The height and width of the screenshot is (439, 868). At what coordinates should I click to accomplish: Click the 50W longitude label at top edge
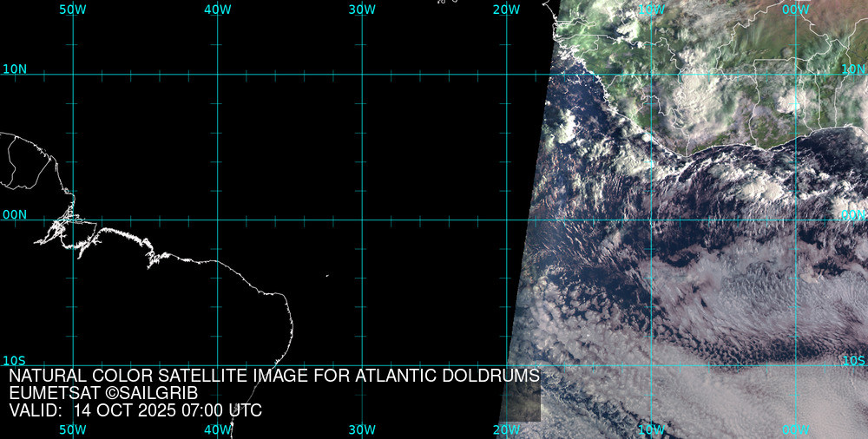click(72, 10)
